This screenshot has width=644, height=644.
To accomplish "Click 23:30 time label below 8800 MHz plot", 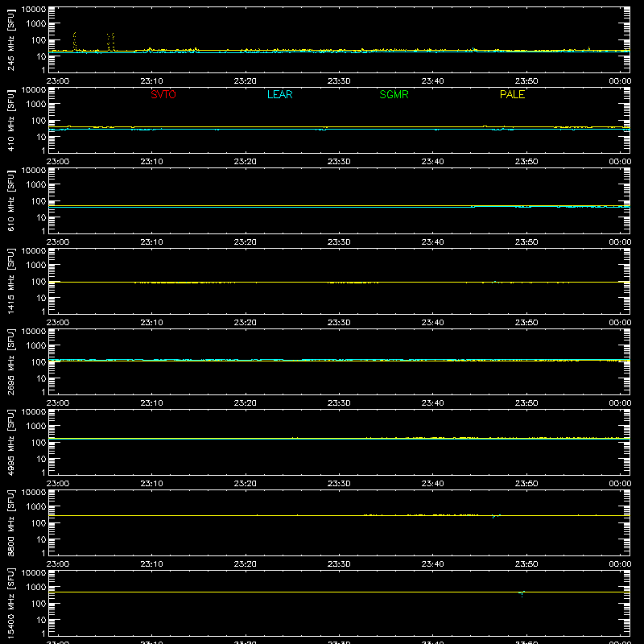I will 339,564.
